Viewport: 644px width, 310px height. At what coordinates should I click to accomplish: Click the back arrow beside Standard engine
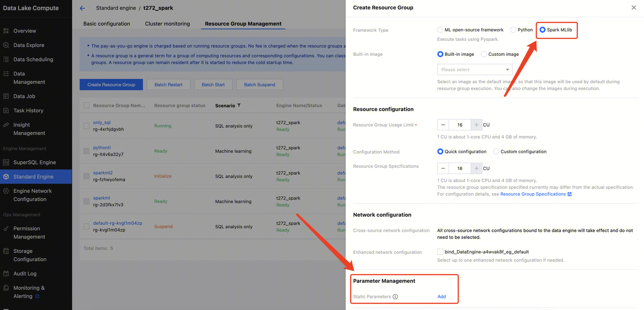pyautogui.click(x=82, y=8)
